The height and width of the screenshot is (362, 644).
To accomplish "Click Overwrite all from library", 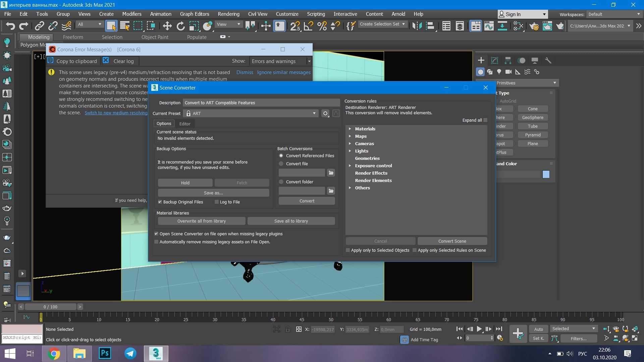I will [x=202, y=221].
